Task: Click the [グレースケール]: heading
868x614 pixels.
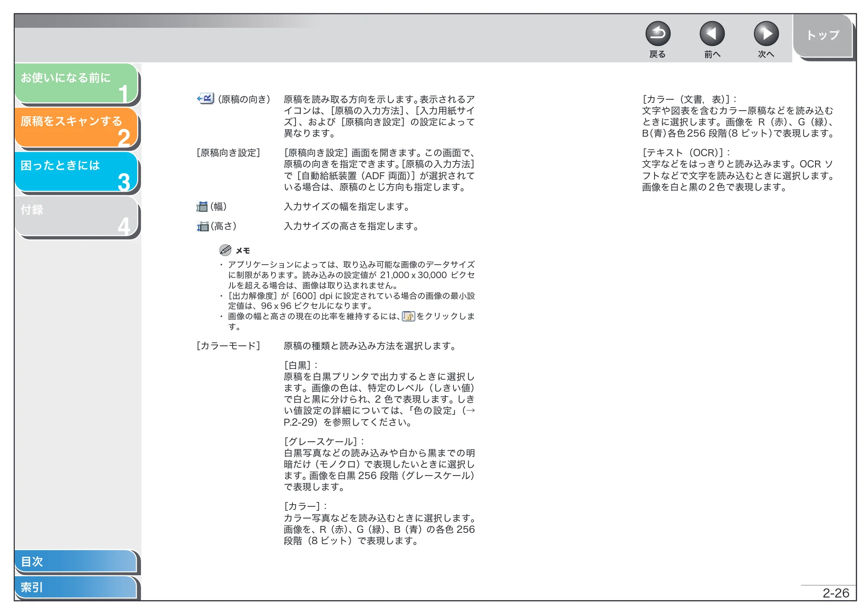Action: pos(324,441)
